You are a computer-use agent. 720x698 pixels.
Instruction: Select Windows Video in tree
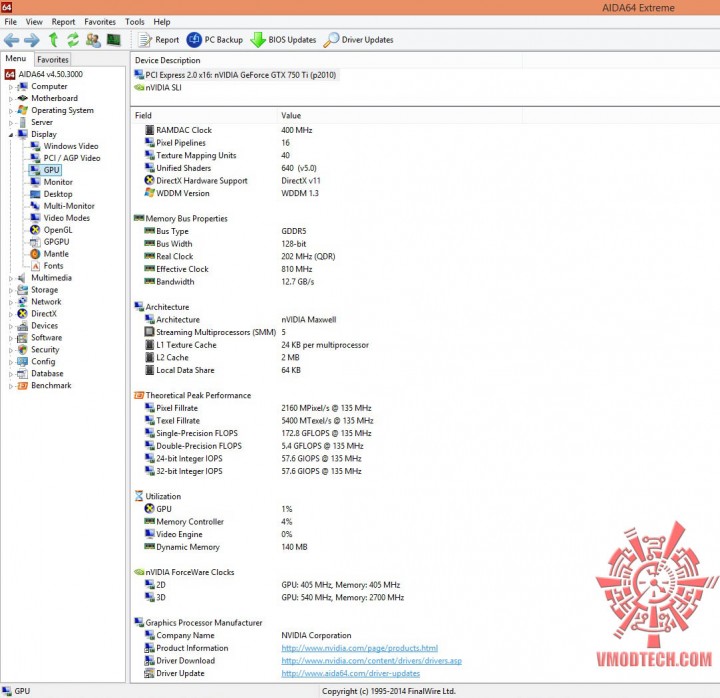click(71, 146)
